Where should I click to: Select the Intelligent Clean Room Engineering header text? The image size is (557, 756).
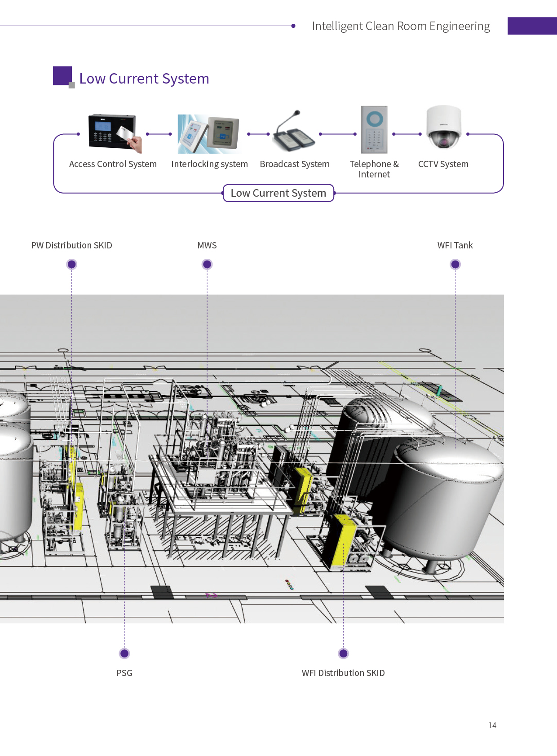[401, 26]
